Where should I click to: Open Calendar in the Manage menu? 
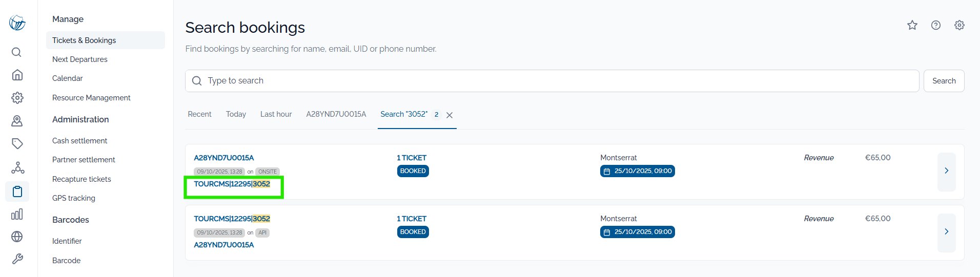coord(68,78)
